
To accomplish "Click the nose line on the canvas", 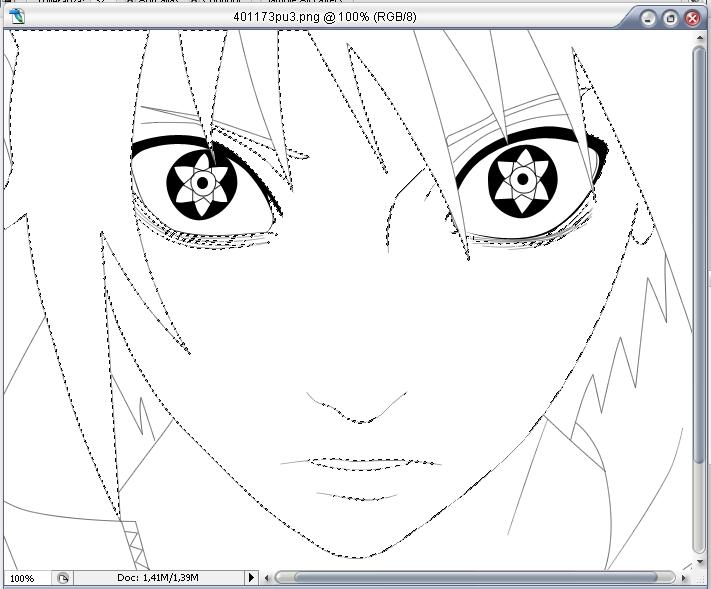I will click(x=360, y=415).
